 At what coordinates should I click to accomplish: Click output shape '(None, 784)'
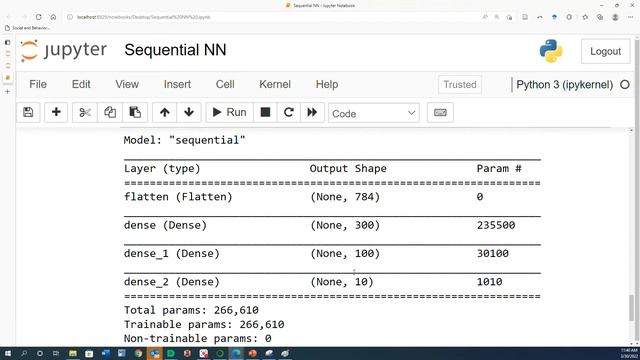tap(345, 197)
